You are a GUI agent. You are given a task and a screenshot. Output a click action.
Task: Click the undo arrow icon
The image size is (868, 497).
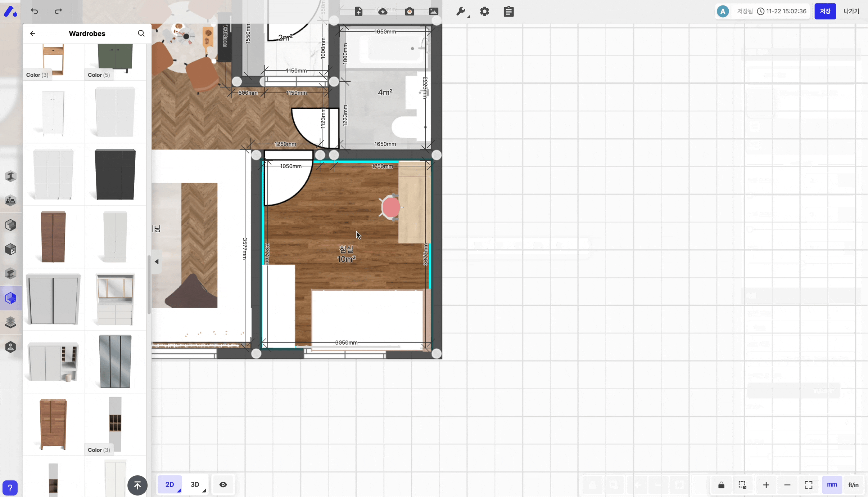point(35,12)
